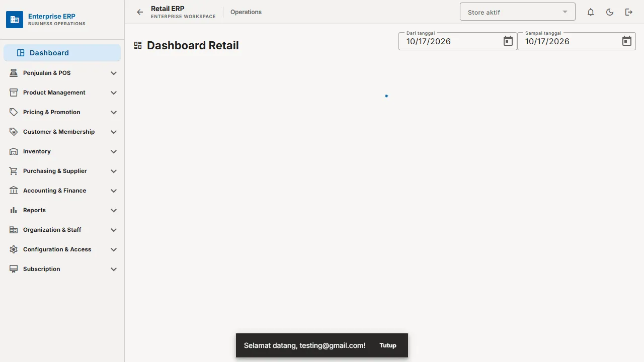
Task: Expand Pricing & Promotion chevron
Action: pyautogui.click(x=114, y=112)
